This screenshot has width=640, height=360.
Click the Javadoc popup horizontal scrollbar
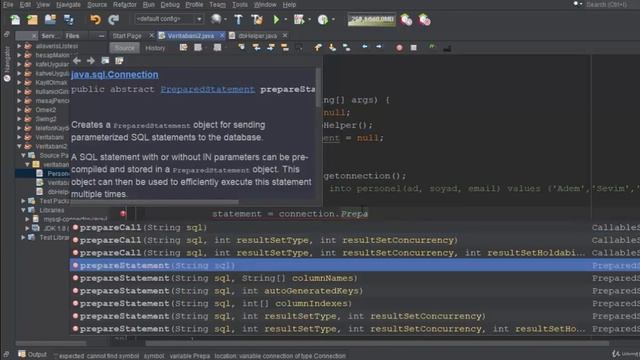coord(155,202)
